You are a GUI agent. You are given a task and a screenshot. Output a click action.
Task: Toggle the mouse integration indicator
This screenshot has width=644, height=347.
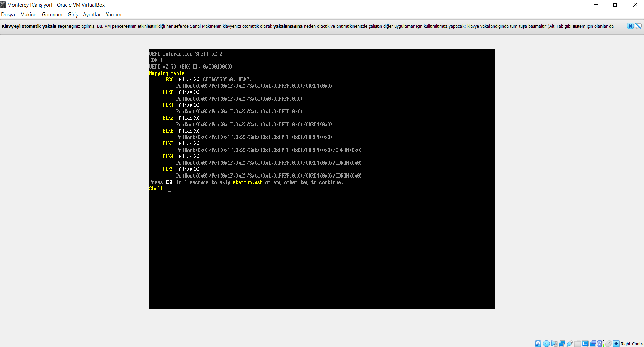609,344
